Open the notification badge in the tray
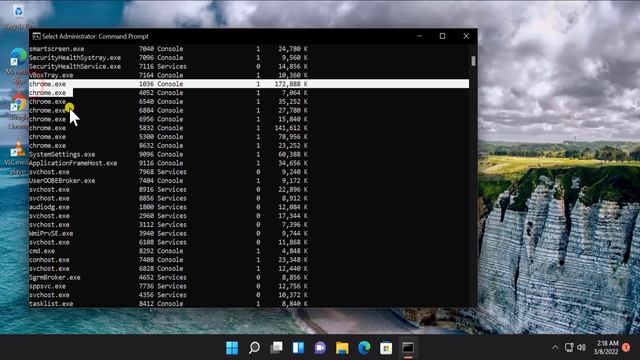 626,347
